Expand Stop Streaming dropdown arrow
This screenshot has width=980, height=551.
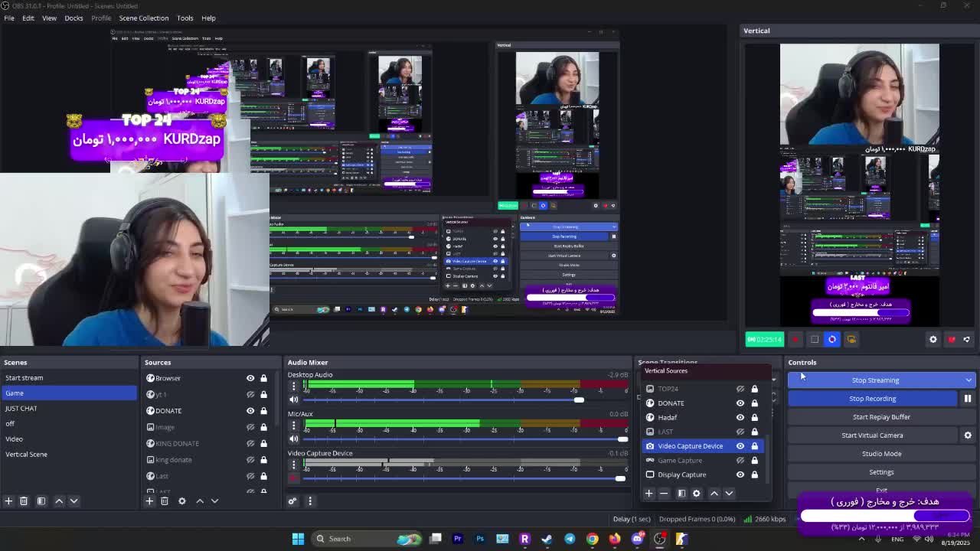(969, 380)
